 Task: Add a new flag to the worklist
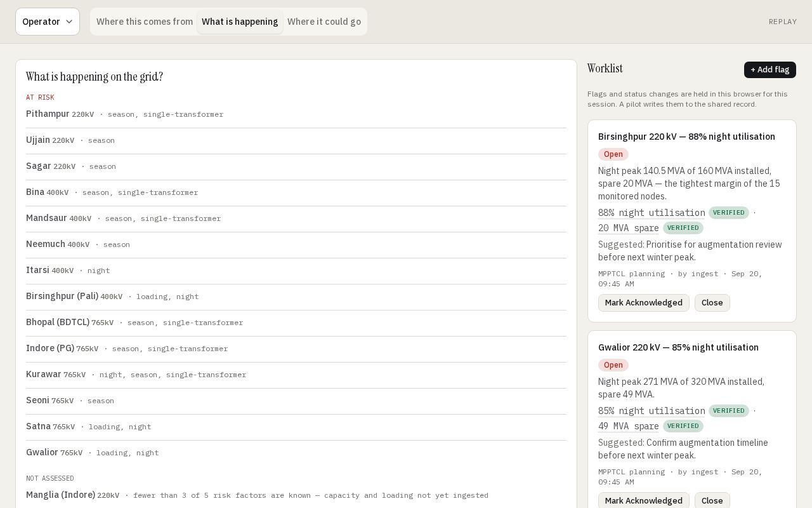click(770, 70)
